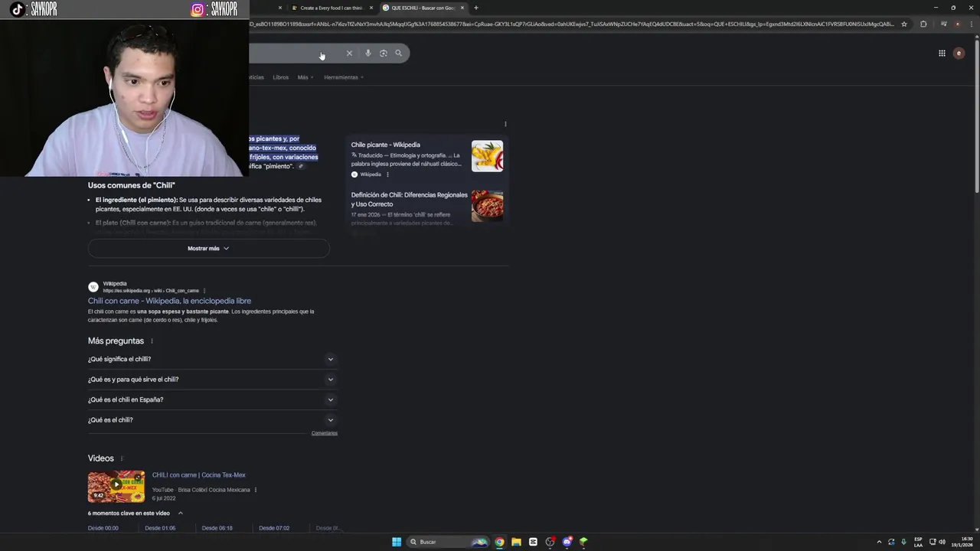980x551 pixels.
Task: Jump to key moment 'Desde 06:18'
Action: [x=217, y=528]
